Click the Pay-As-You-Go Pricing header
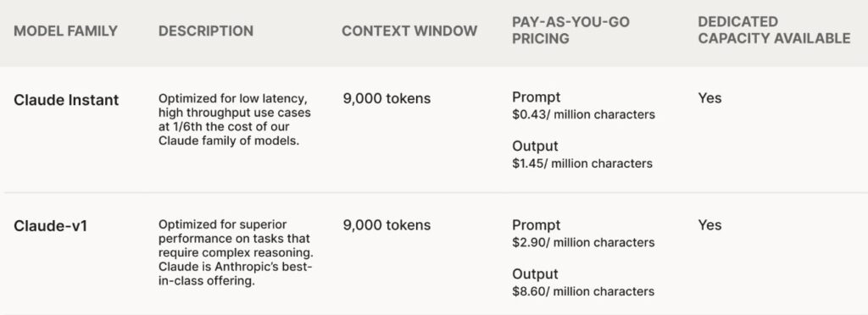868x315 pixels. pos(570,30)
